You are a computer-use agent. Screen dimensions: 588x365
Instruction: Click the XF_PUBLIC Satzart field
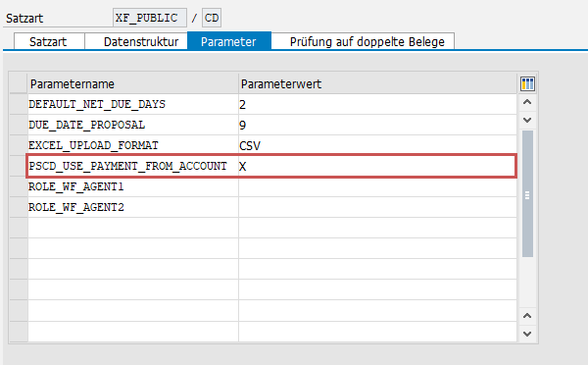(150, 18)
